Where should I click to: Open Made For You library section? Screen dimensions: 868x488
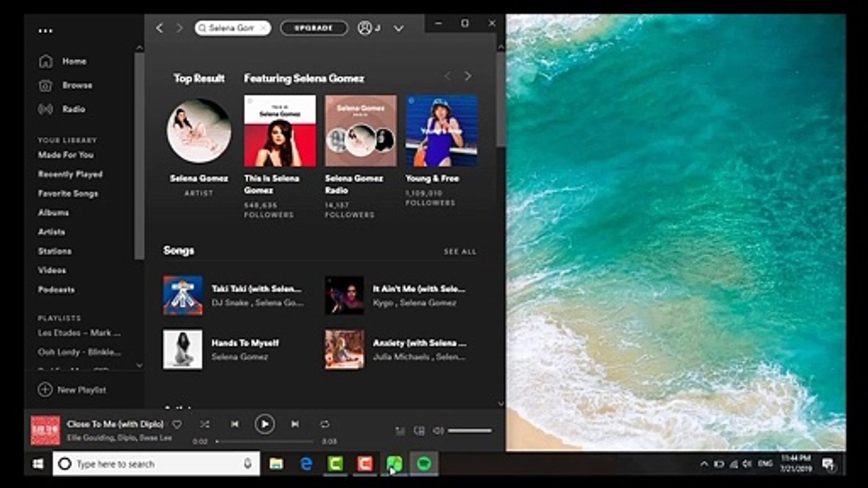pos(66,155)
